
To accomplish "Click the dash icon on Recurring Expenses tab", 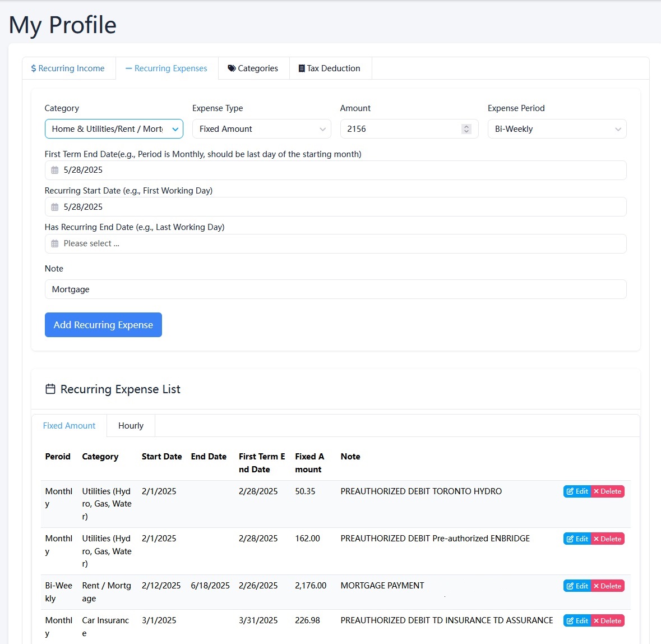I will click(x=127, y=68).
